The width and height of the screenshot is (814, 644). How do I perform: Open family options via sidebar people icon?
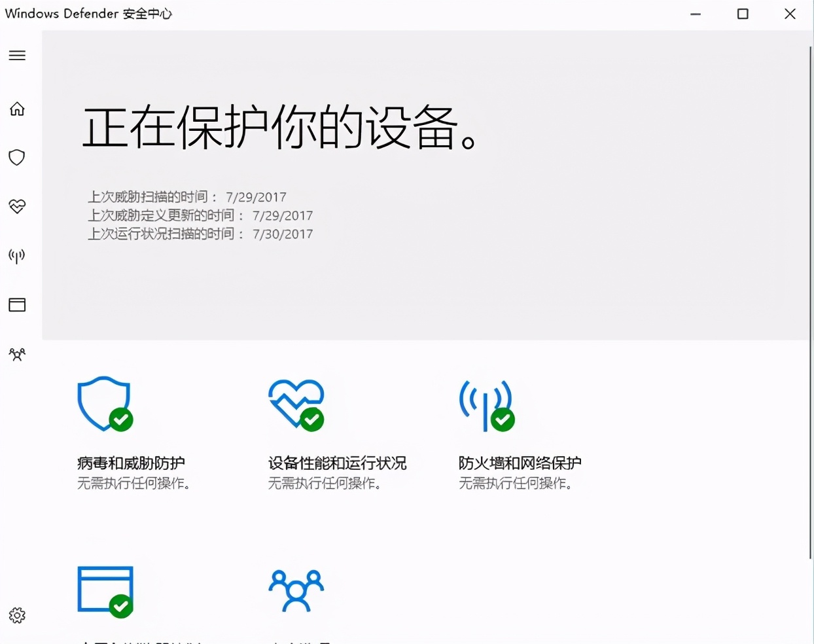pos(17,354)
